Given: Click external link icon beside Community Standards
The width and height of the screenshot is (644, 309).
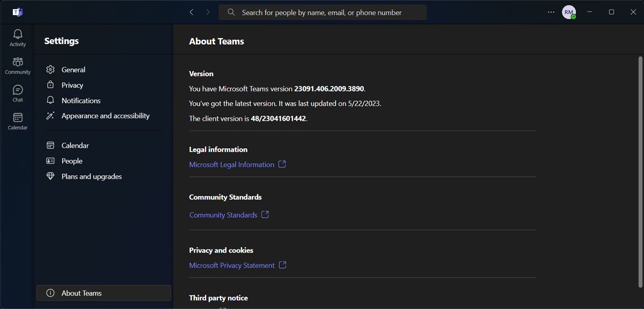Looking at the screenshot, I should [265, 214].
